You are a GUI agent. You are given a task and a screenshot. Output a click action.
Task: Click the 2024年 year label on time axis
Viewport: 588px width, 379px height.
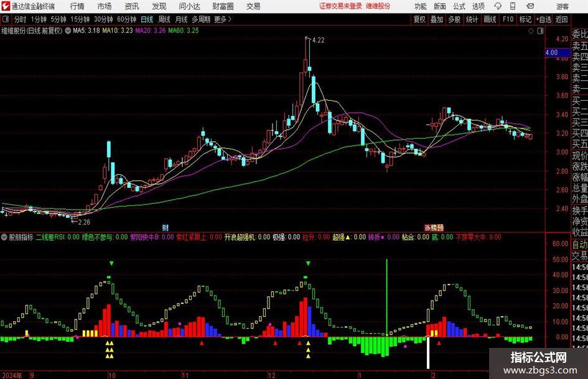pos(12,375)
